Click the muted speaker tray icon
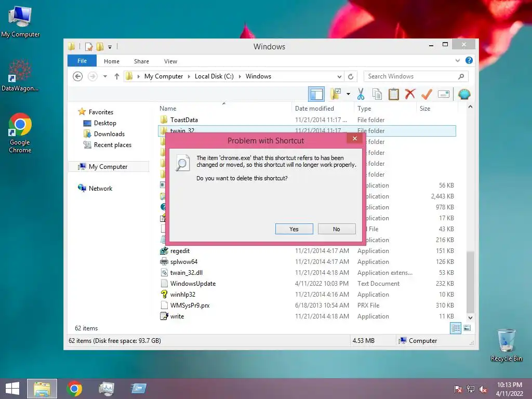The image size is (532, 399). [483, 389]
